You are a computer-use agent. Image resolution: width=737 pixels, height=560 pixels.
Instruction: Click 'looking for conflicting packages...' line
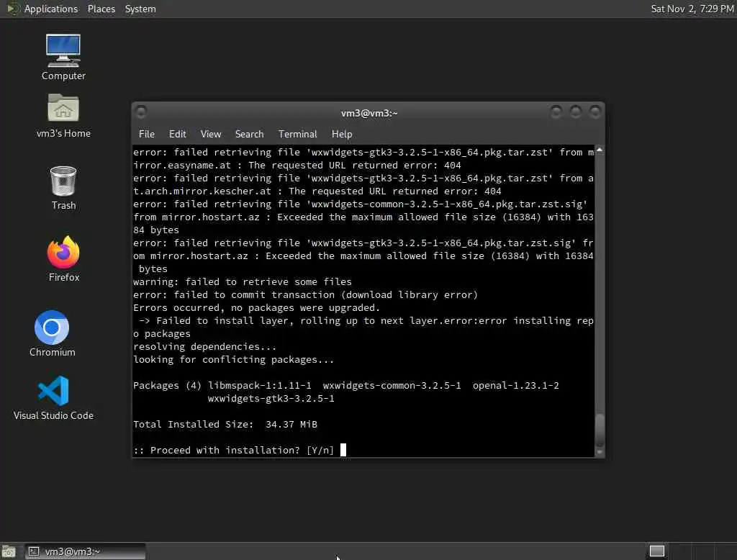[x=234, y=360]
